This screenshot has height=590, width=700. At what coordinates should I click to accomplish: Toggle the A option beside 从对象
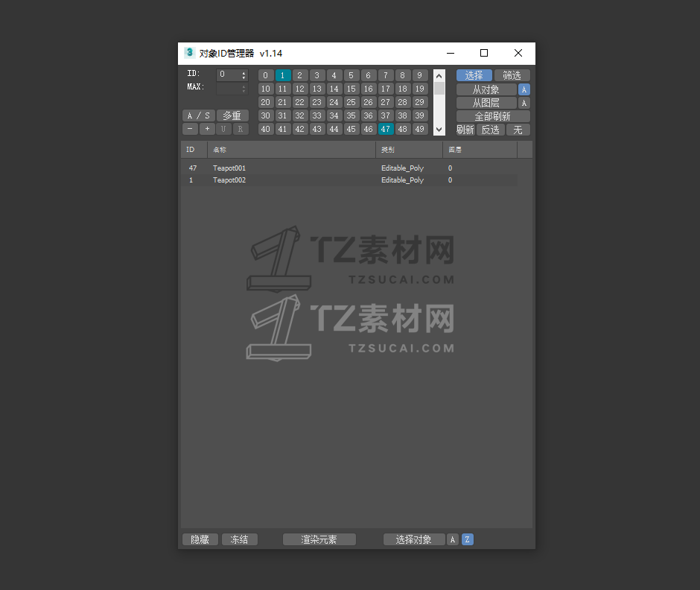[524, 90]
